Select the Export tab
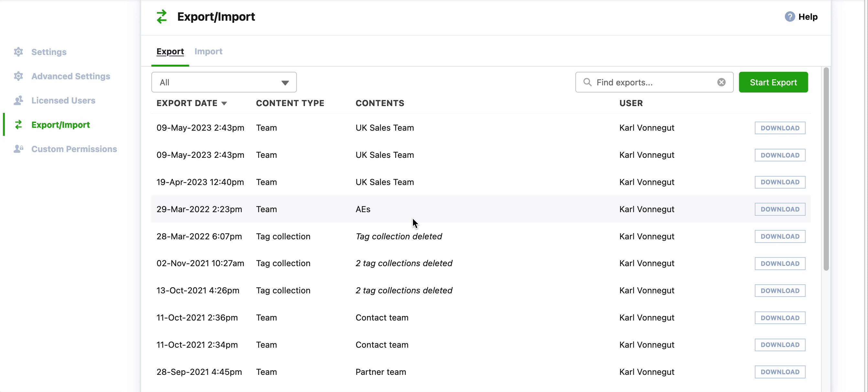The image size is (868, 392). (170, 51)
